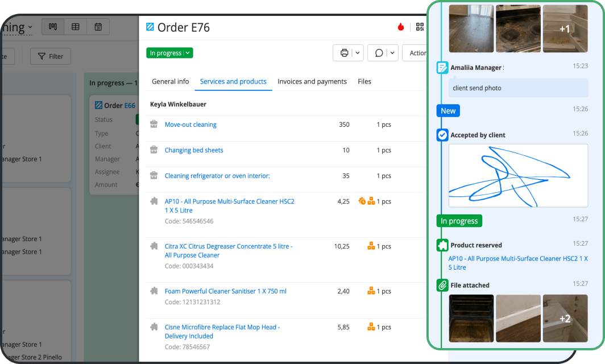Viewport: 605px width, 364px height.
Task: Open Cisne Microfibre Replace Flat Mop Head link
Action: click(x=222, y=332)
